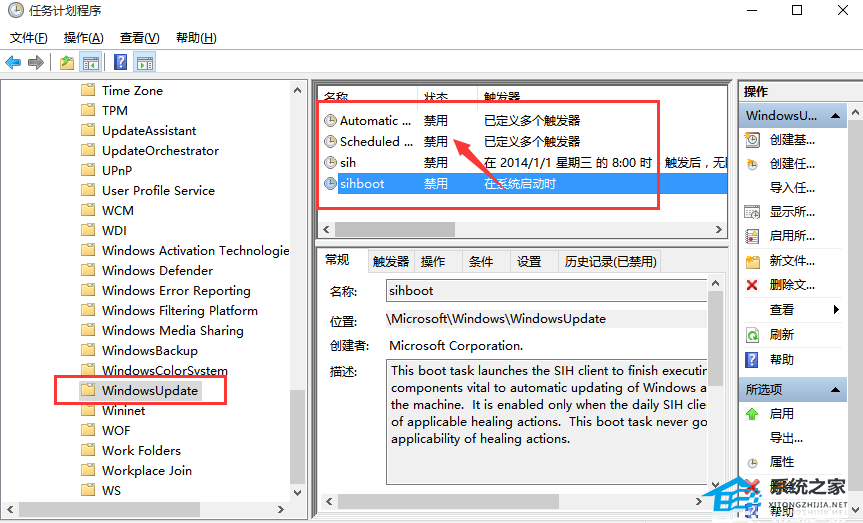Click the clock icon beside the sih task

[x=330, y=162]
